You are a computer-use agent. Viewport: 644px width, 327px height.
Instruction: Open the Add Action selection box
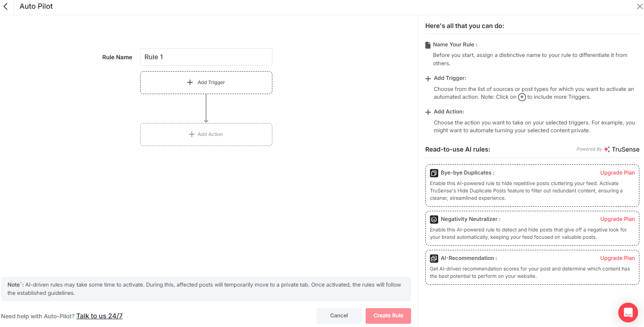[x=206, y=134]
